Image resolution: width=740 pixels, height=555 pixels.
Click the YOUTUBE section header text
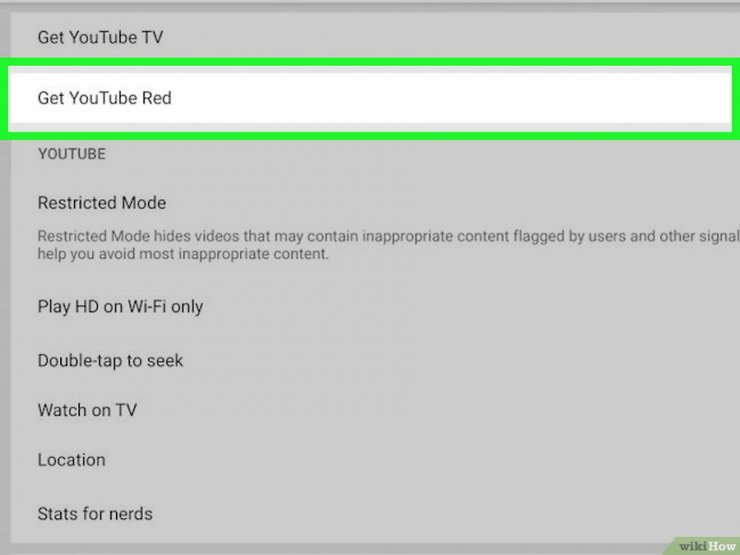72,154
